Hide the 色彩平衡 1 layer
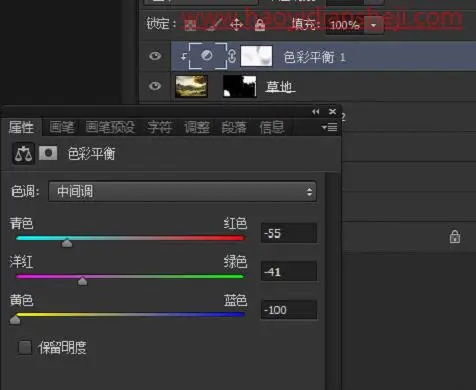 point(155,56)
